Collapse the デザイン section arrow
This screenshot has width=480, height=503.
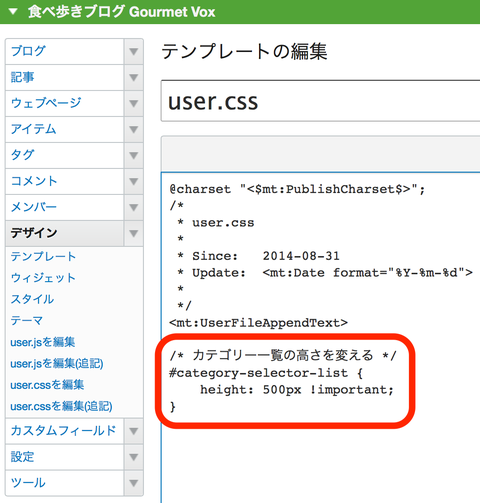(x=134, y=234)
